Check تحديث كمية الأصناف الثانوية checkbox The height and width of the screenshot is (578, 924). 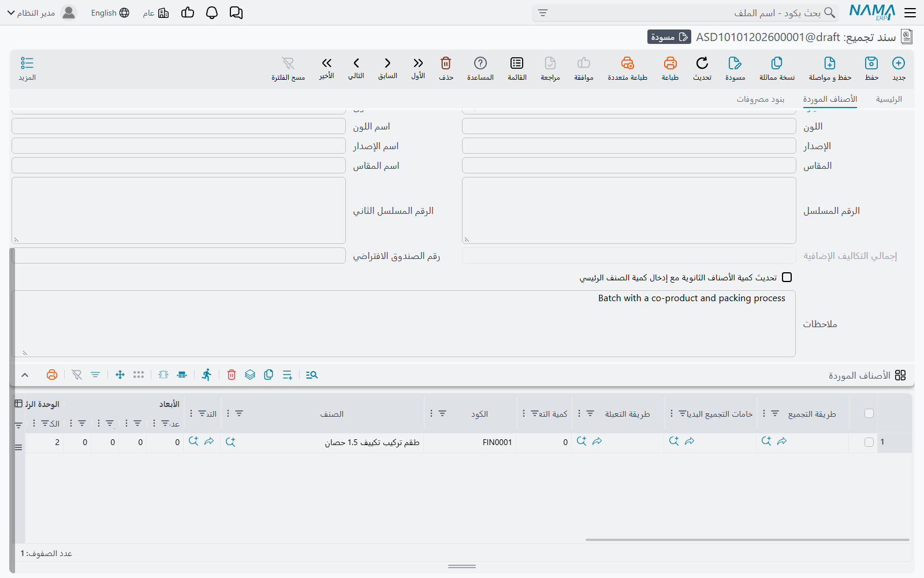click(x=787, y=277)
